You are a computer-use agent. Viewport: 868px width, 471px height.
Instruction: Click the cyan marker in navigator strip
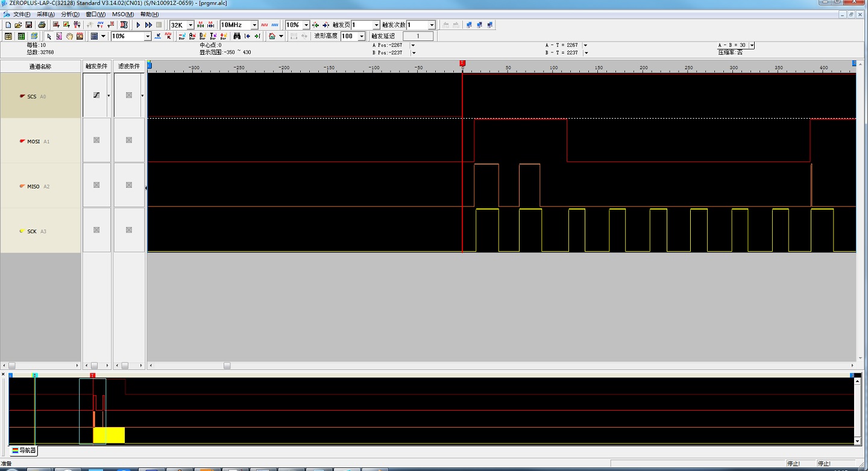tap(35, 375)
